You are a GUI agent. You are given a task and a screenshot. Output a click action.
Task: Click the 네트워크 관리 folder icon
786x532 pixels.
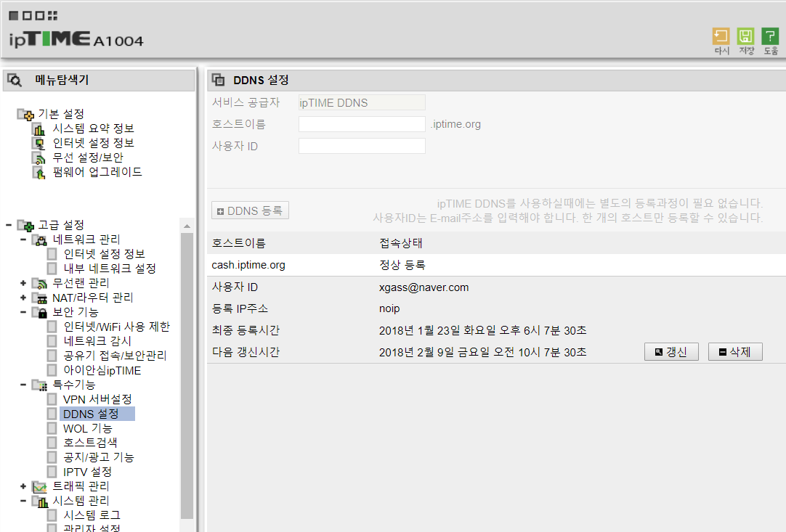tap(40, 240)
